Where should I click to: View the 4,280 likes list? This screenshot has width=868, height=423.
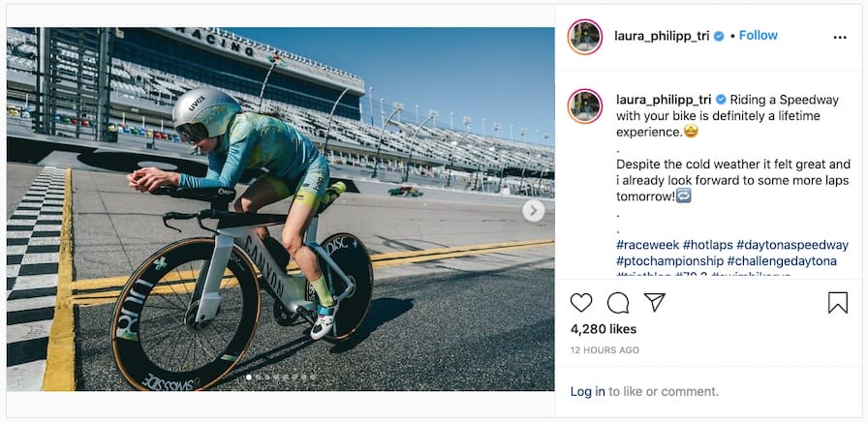click(x=602, y=329)
